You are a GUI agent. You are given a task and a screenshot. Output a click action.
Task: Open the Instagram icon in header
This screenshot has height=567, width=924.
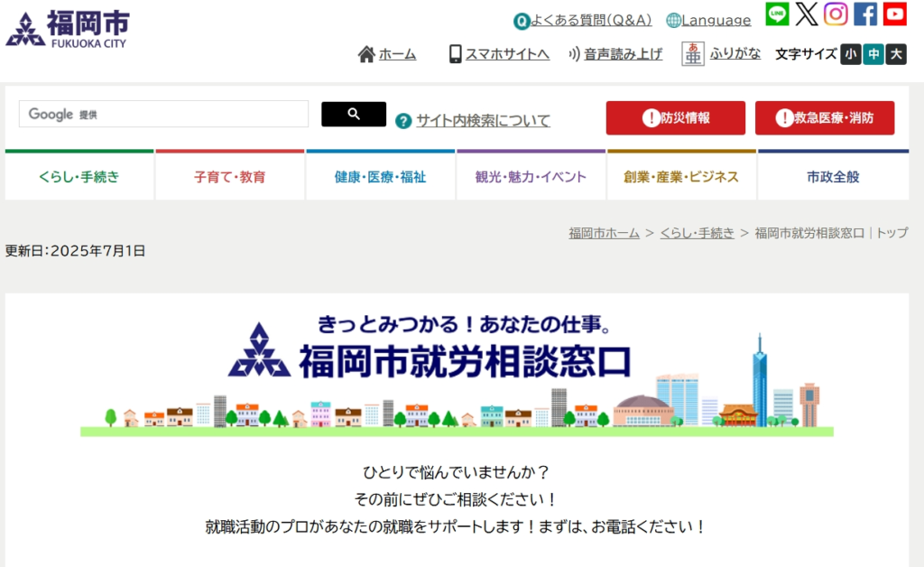click(836, 14)
